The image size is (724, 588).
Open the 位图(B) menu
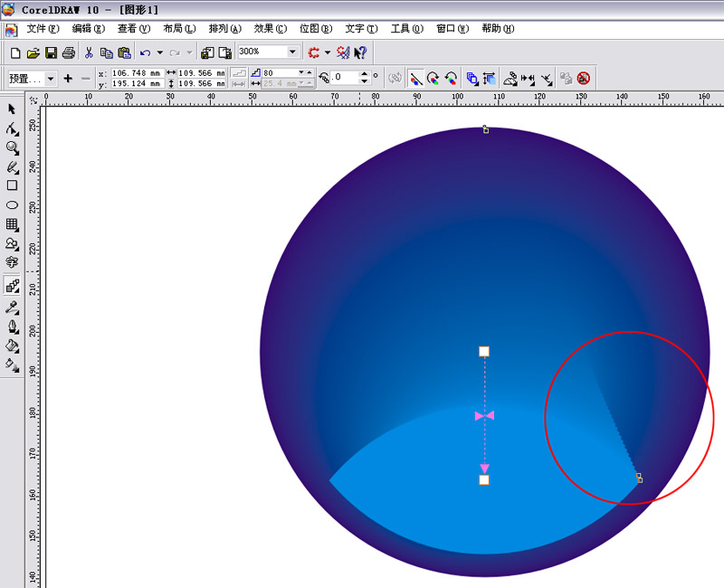[316, 29]
